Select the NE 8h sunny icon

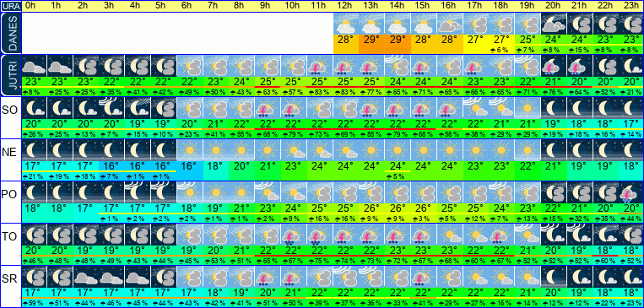click(x=242, y=150)
